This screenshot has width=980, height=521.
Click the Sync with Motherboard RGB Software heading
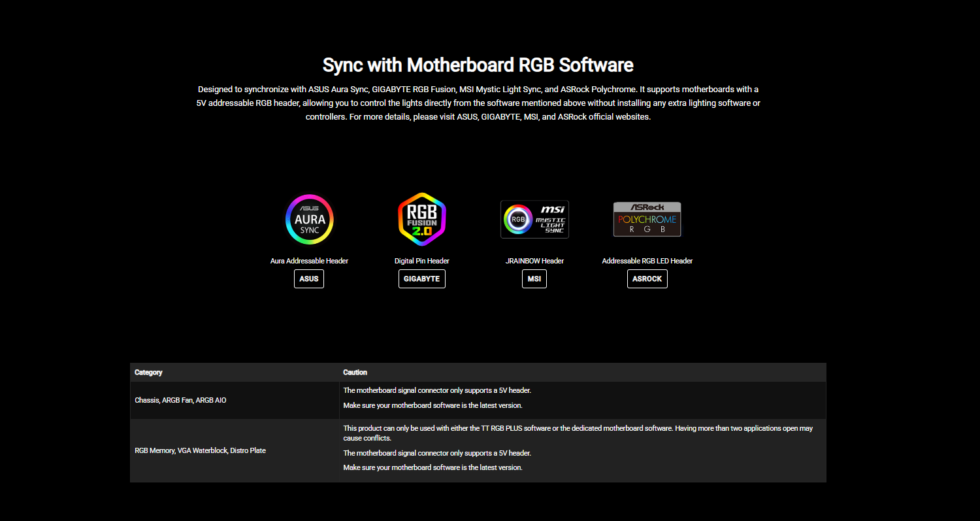478,65
